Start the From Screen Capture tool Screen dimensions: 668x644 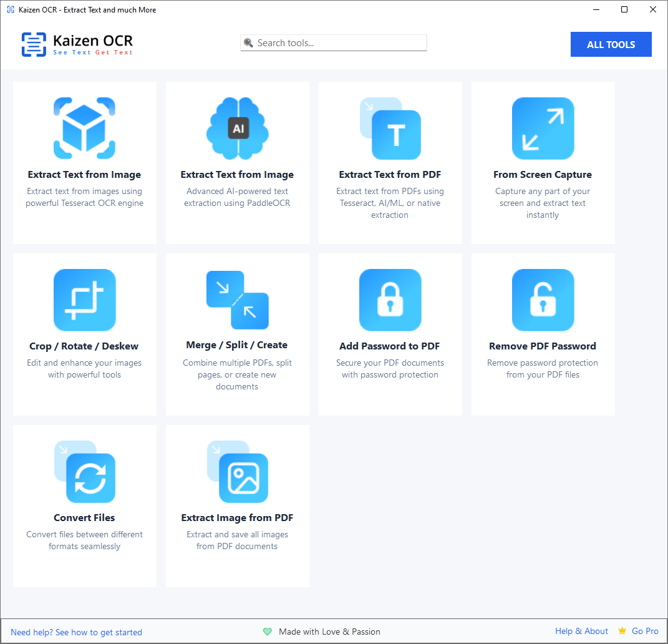click(x=543, y=162)
